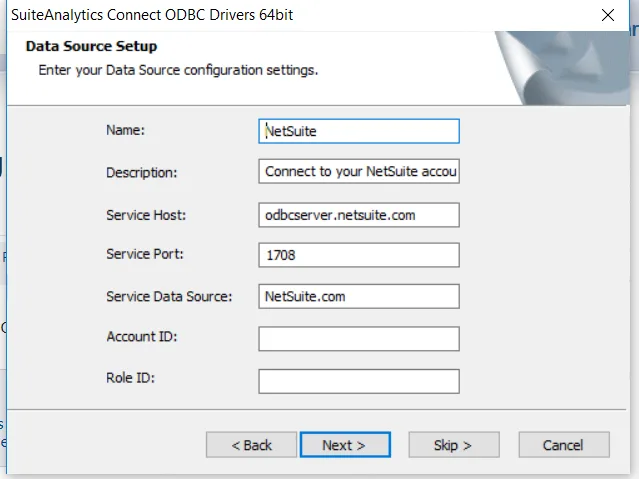Go back with the Back button
Viewport: 639px width, 479px height.
coord(252,445)
